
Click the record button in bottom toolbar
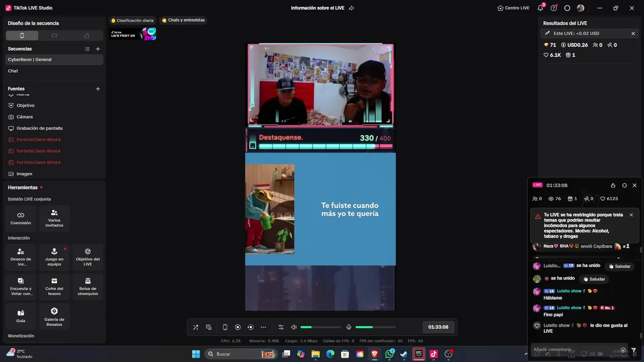click(x=238, y=327)
